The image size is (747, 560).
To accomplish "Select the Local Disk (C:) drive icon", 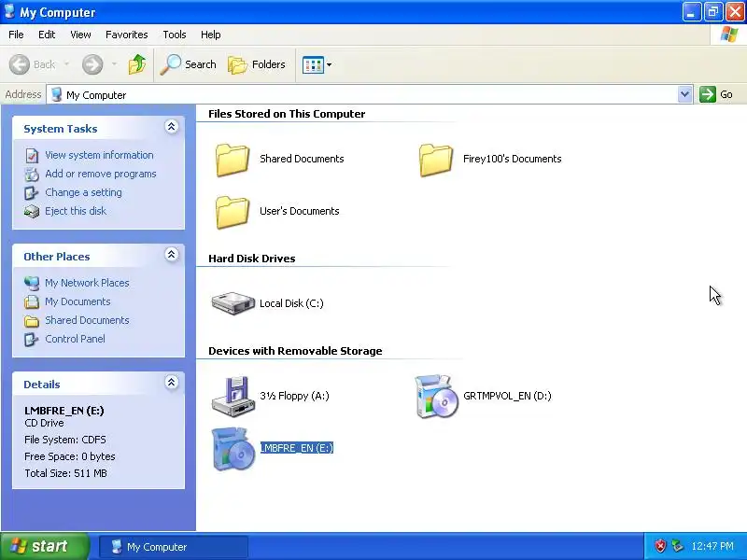I will pos(233,303).
